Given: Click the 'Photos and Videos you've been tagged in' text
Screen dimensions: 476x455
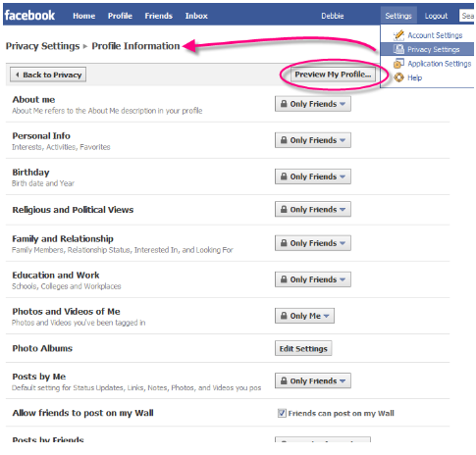Looking at the screenshot, I should point(79,323).
